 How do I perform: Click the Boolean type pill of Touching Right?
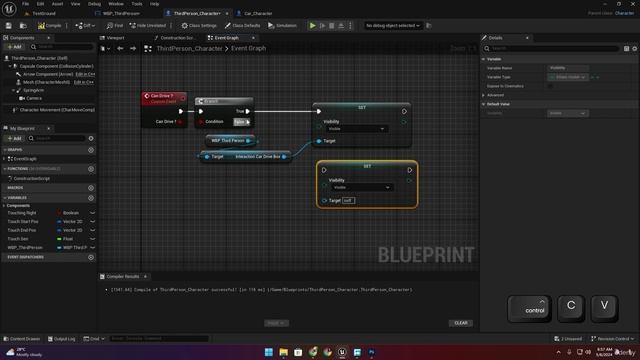(x=68, y=213)
